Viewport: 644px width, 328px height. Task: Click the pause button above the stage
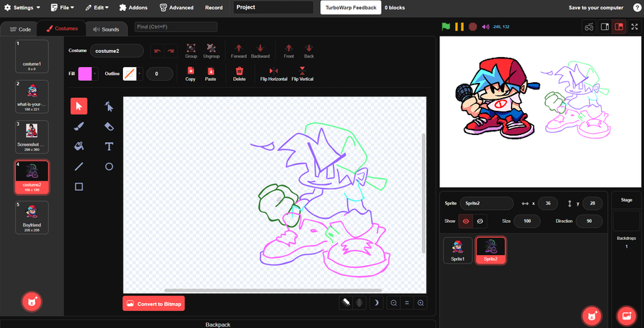[459, 26]
